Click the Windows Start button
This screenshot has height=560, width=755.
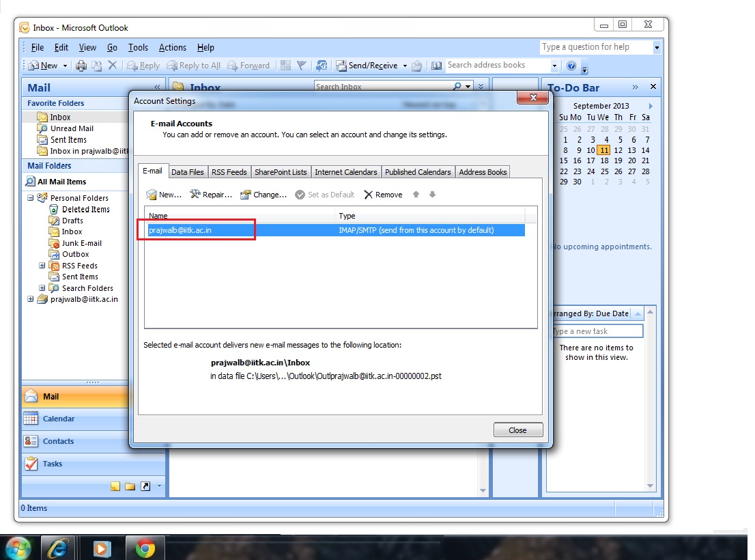[18, 548]
